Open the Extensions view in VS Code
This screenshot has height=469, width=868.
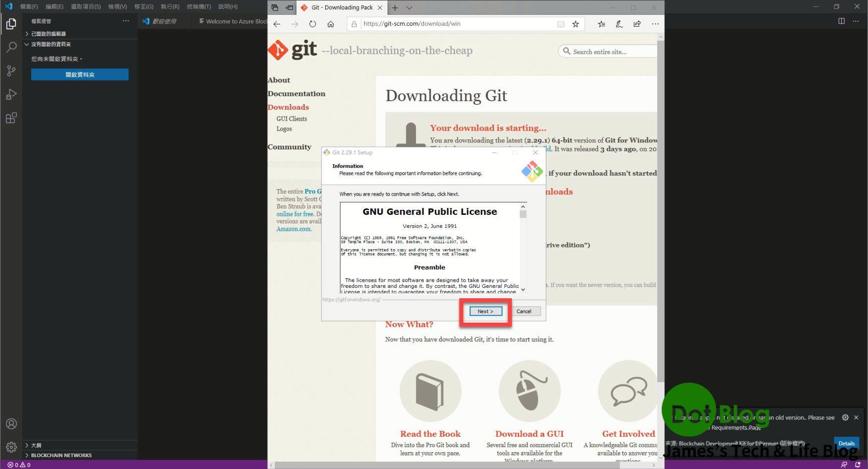coord(11,118)
